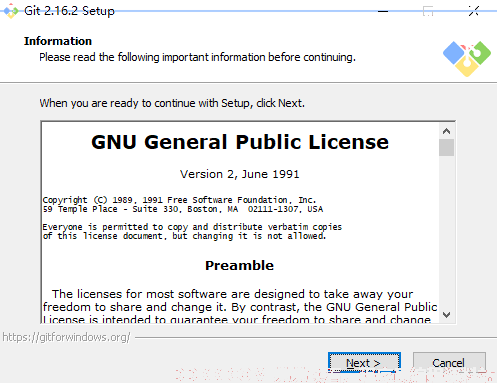The width and height of the screenshot is (497, 385).
Task: Click the scrollbar up arrow
Action: [446, 131]
